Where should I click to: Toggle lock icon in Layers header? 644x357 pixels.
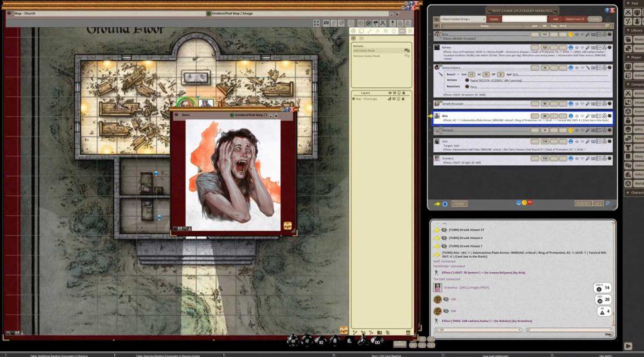pos(403,93)
